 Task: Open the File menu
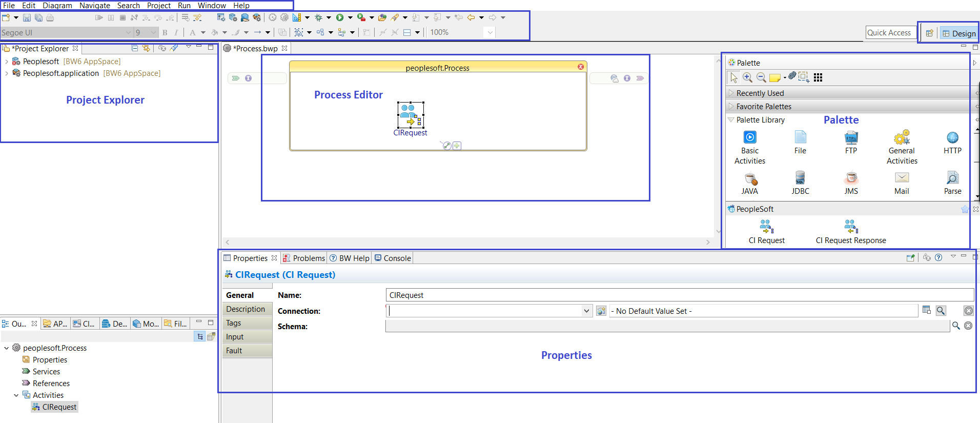[9, 6]
